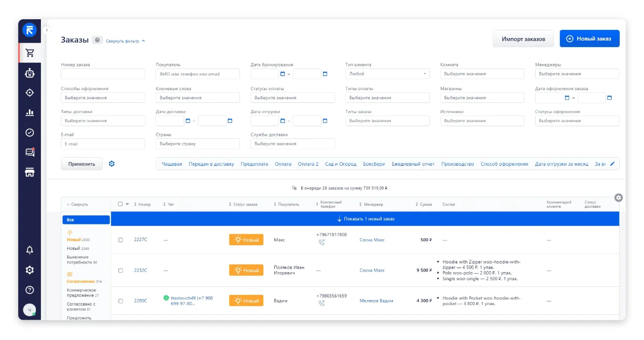The image size is (644, 340).
Task: Open the Менеджеры values dropdown
Action: click(577, 74)
